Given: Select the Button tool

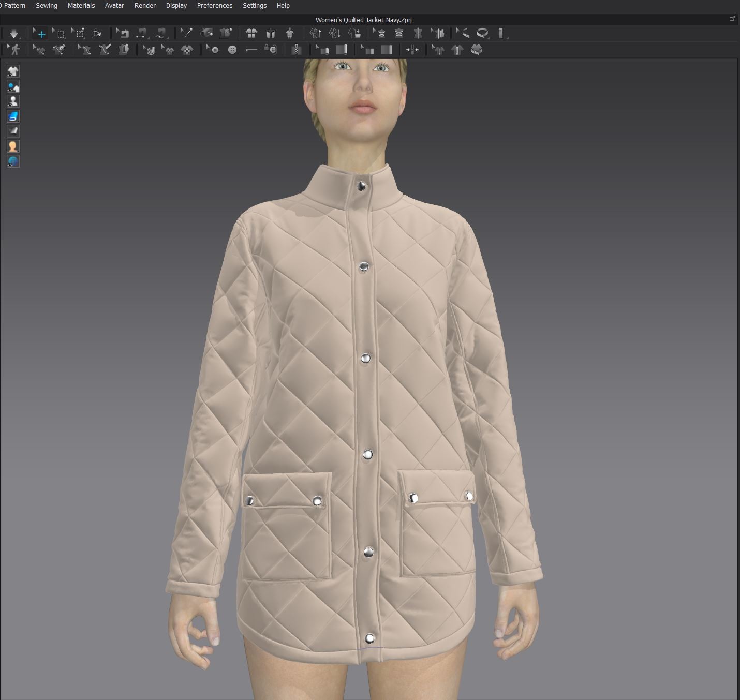Looking at the screenshot, I should click(x=233, y=50).
